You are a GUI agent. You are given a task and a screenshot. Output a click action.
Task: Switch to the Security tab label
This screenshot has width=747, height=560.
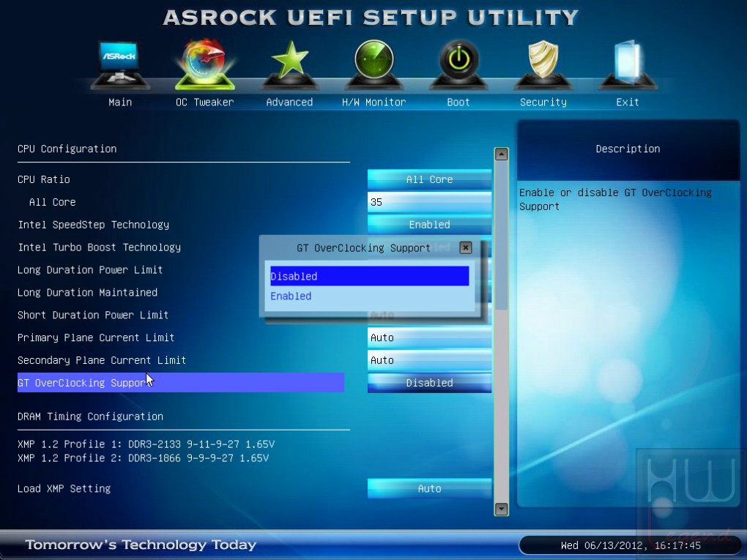click(x=543, y=102)
